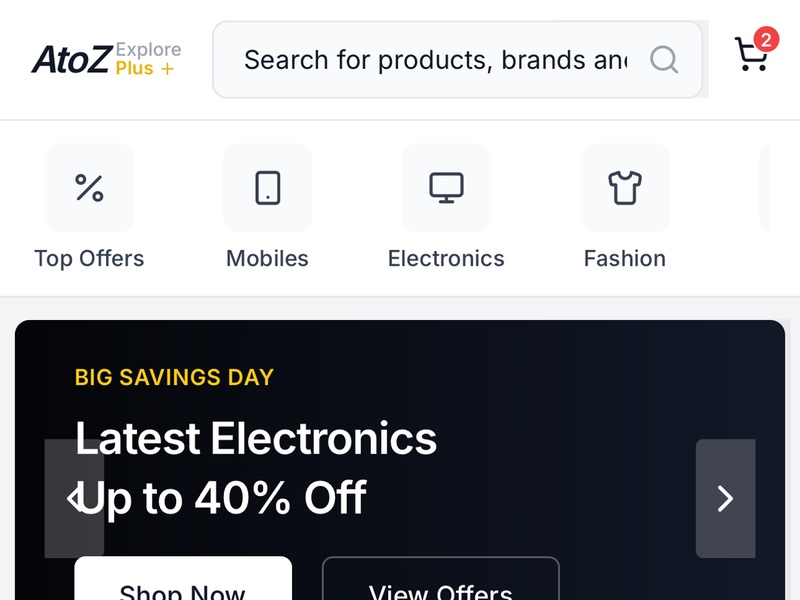This screenshot has height=600, width=800.
Task: Open the Explore Plus link
Action: click(148, 59)
